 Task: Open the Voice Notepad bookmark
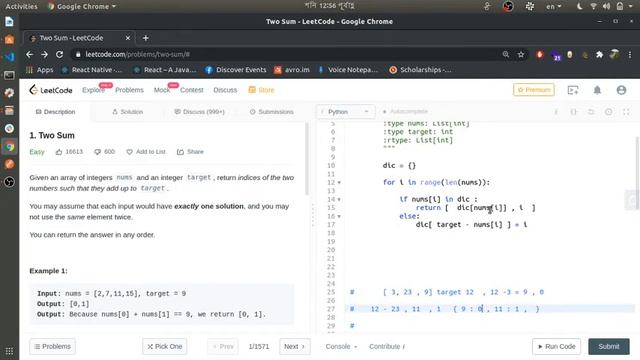pos(348,70)
